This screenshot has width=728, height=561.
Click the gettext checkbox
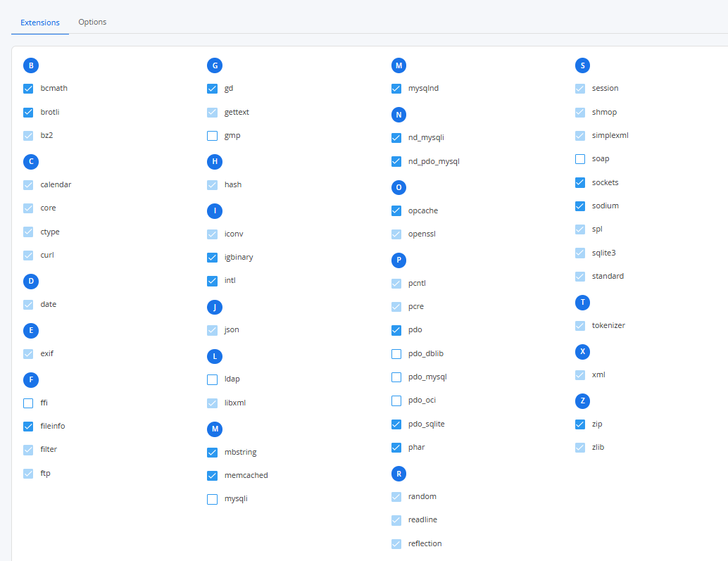[x=212, y=113]
